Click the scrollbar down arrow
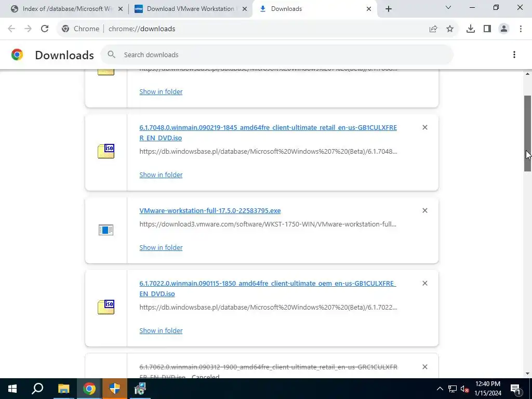Image resolution: width=532 pixels, height=399 pixels. click(528, 374)
